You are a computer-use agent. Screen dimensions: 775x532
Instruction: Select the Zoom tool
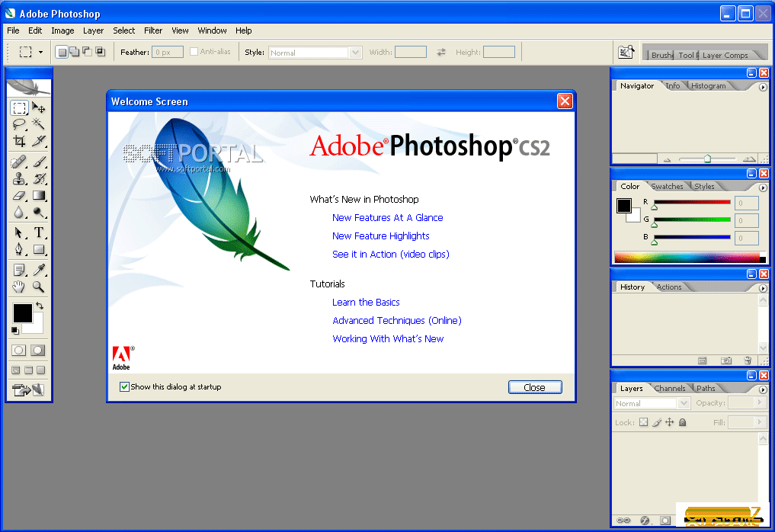39,287
